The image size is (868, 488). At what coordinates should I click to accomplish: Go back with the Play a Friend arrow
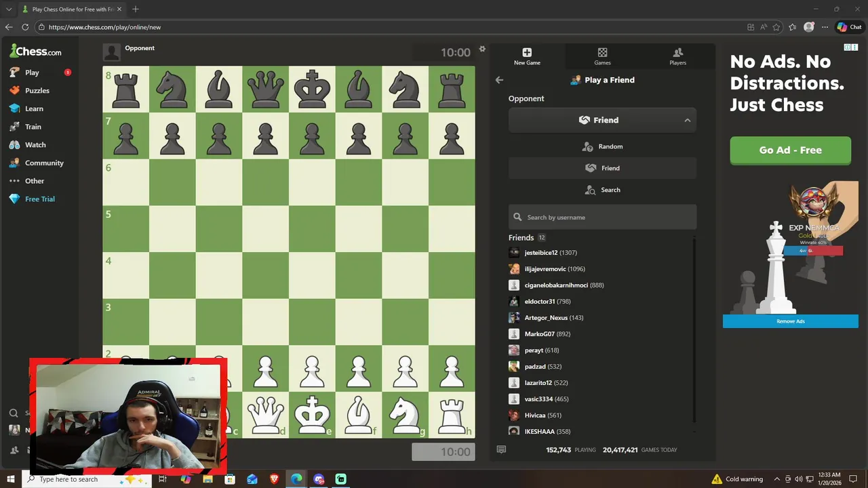pos(499,80)
